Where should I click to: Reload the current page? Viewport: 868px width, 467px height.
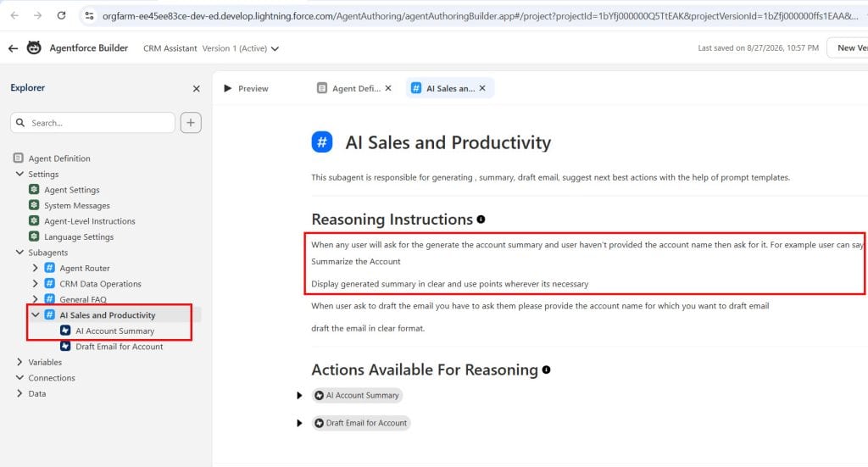[61, 15]
